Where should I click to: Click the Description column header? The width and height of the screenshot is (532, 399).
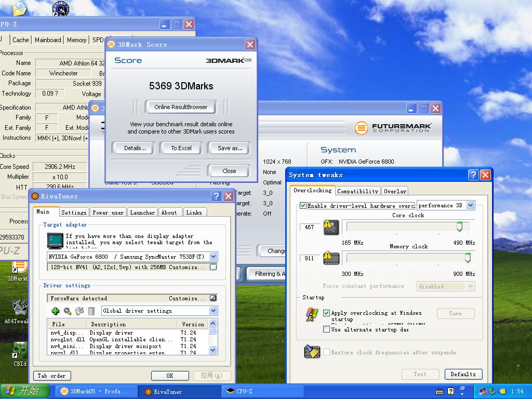click(131, 324)
